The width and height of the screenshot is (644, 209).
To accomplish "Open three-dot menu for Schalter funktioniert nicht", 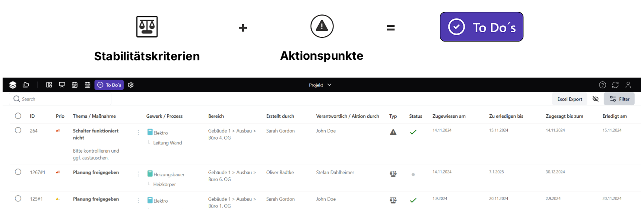I will click(x=138, y=133).
